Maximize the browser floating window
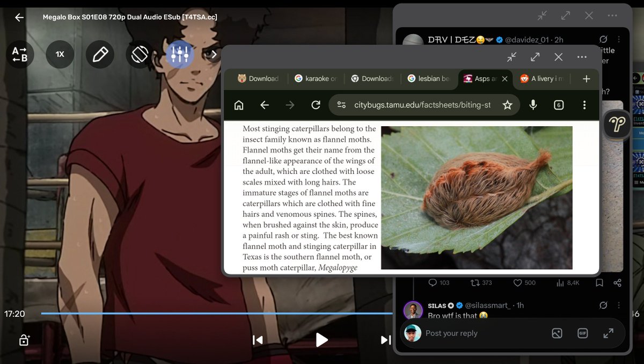The image size is (644, 364). pos(535,56)
